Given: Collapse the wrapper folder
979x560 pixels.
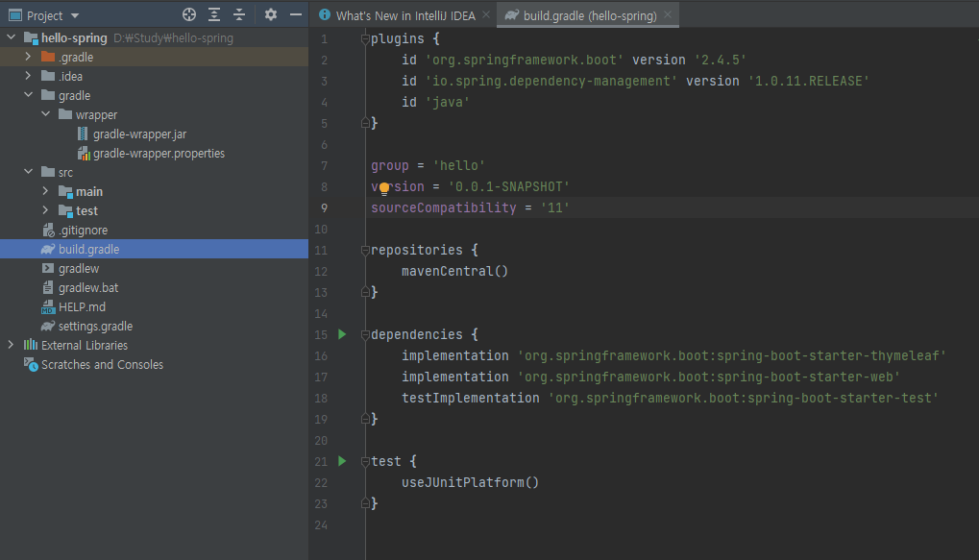Looking at the screenshot, I should pos(45,114).
